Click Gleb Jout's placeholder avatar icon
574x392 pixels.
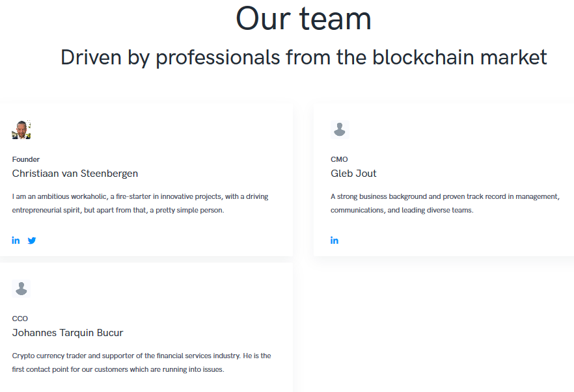(340, 130)
